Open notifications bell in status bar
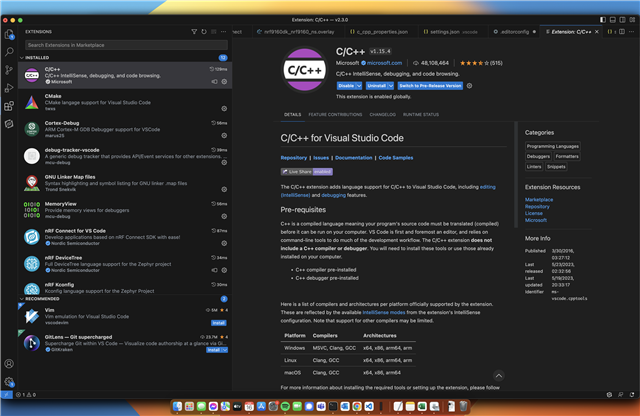This screenshot has height=416, width=640. point(632,395)
